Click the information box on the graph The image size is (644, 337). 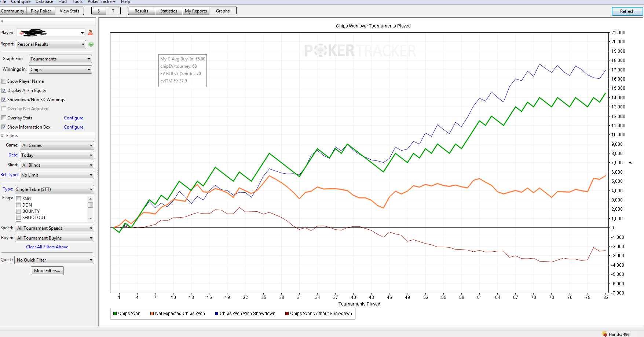click(x=183, y=71)
